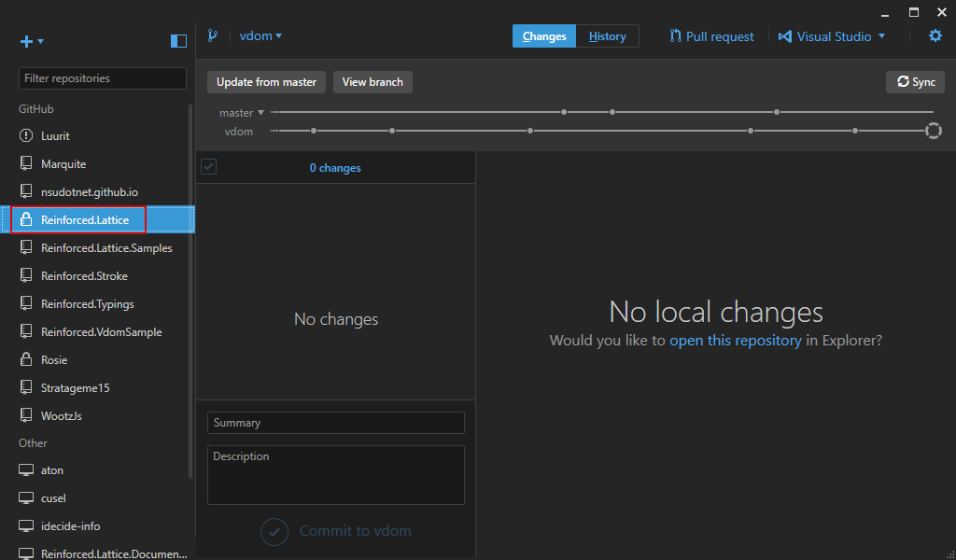Screen dimensions: 956x560
Task: Click the Commit to vdom button
Action: [x=336, y=531]
